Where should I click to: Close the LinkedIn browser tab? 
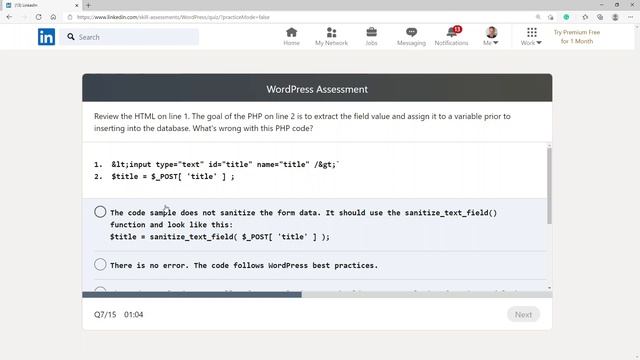76,5
